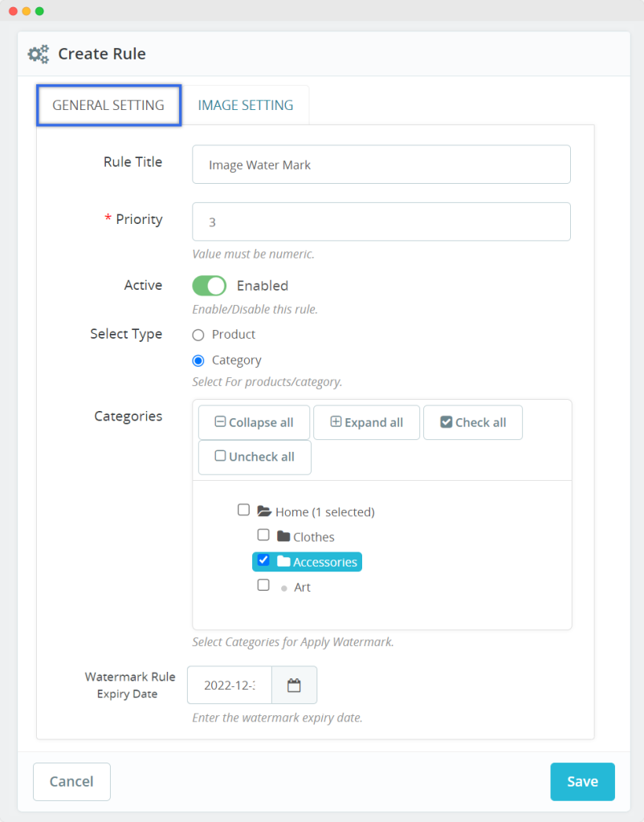This screenshot has height=822, width=644.
Task: Check the Clothes category checkbox
Action: click(263, 535)
